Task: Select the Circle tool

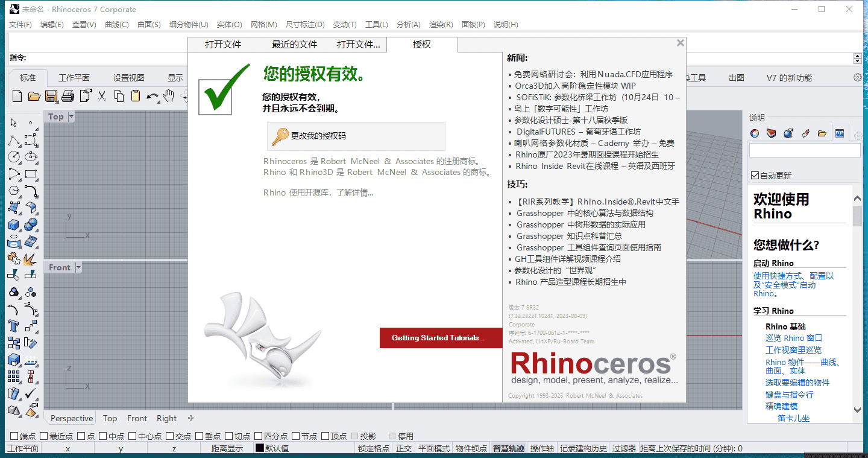Action: pyautogui.click(x=14, y=156)
